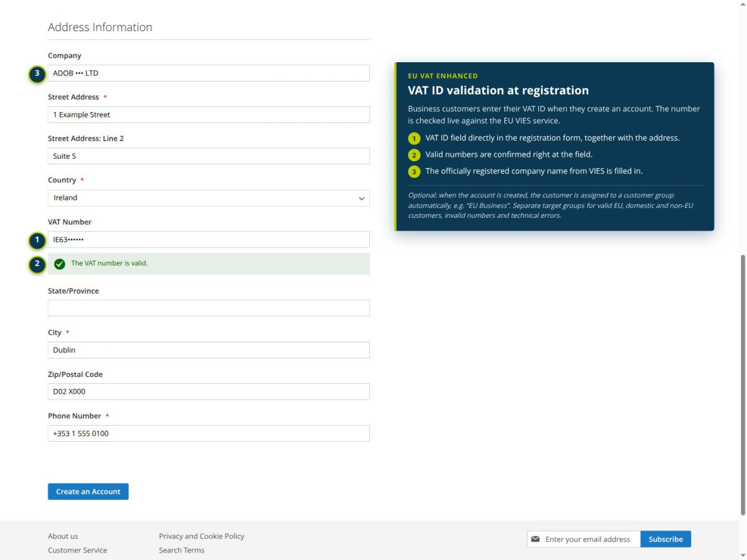Click the green VAT valid checkmark icon
Screen dimensions: 747x560
point(60,264)
